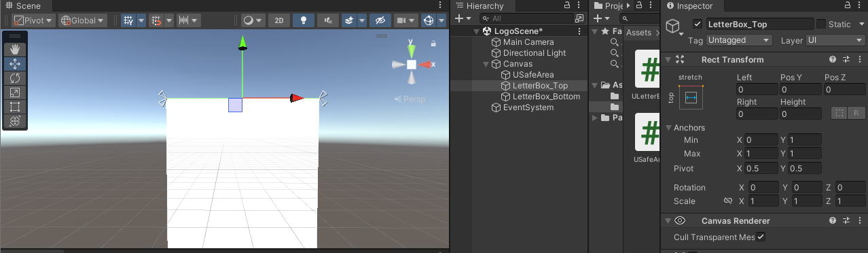Screen dimensions: 868x253
Task: Open anchor presets stretch box
Action: click(691, 98)
